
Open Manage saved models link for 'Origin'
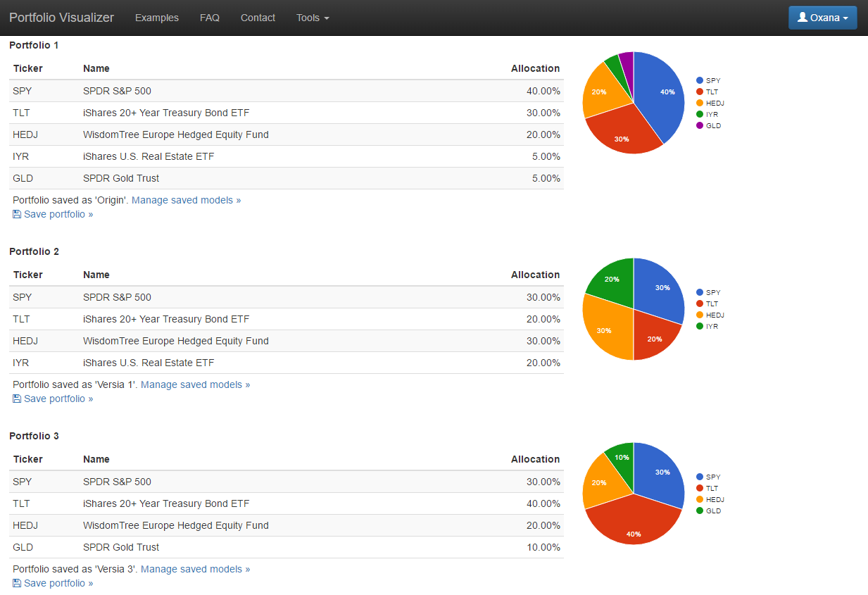coord(187,200)
